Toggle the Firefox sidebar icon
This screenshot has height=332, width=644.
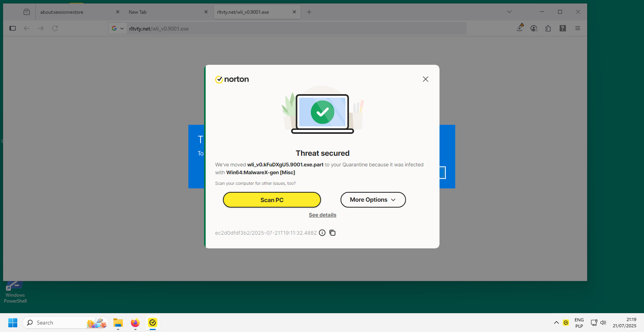click(13, 28)
